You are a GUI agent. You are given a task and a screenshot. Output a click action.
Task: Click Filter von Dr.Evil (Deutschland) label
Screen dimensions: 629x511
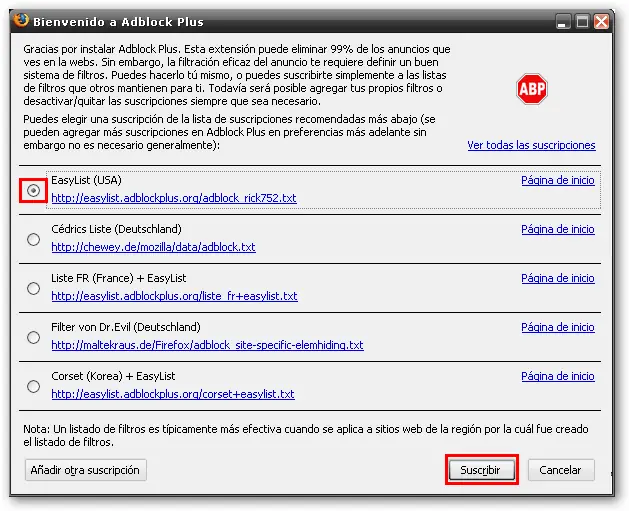[126, 327]
